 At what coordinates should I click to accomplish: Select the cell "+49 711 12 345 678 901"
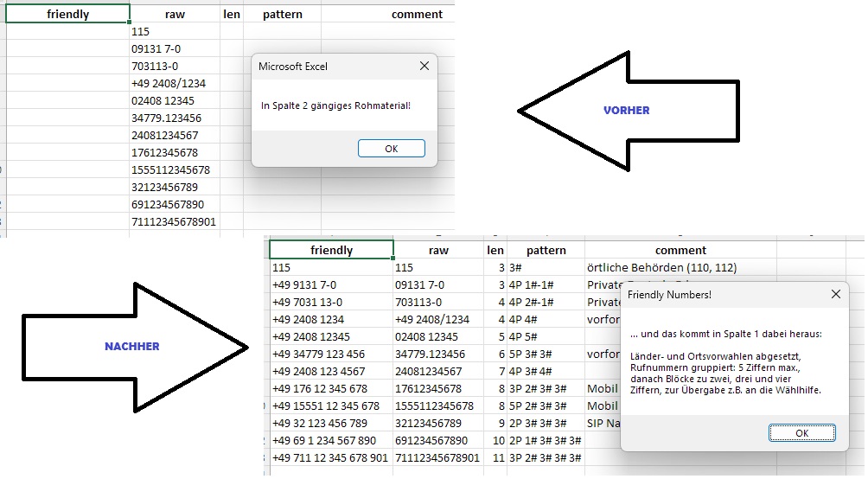click(330, 457)
